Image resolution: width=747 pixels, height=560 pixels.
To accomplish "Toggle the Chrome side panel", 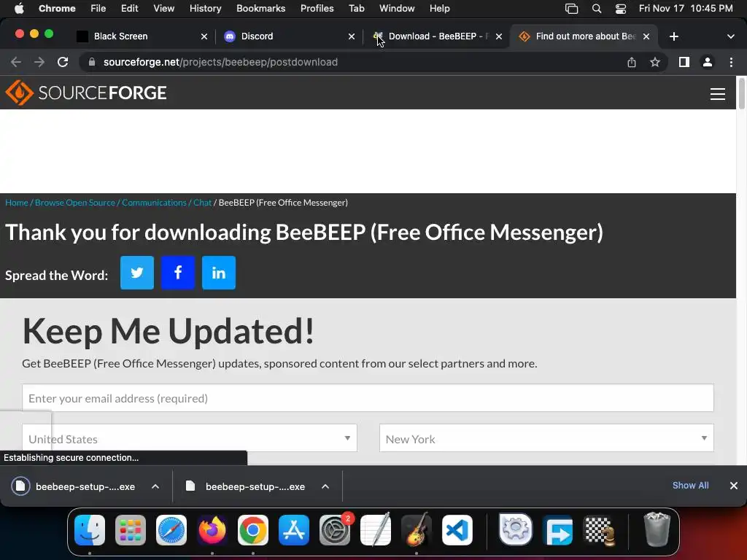I will tap(684, 62).
